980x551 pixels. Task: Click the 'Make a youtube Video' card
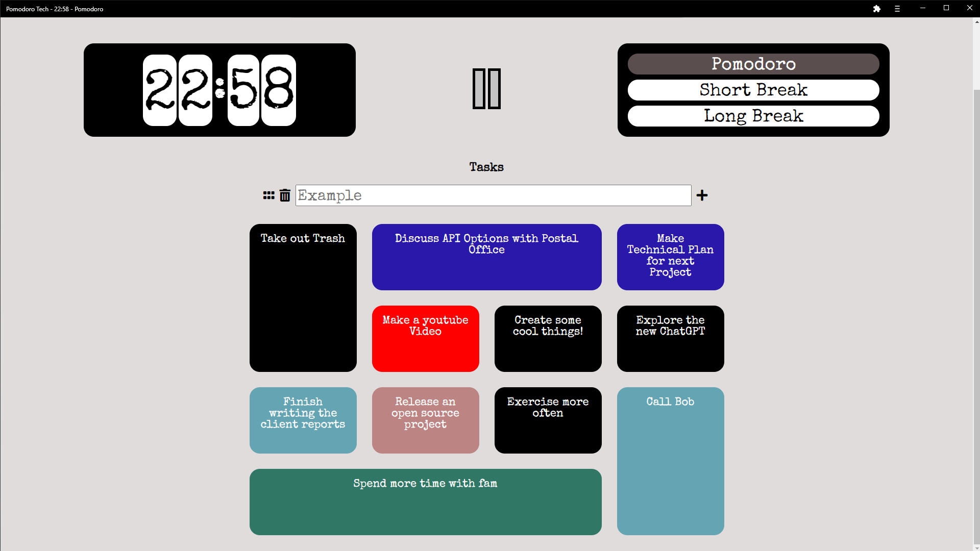pyautogui.click(x=425, y=338)
